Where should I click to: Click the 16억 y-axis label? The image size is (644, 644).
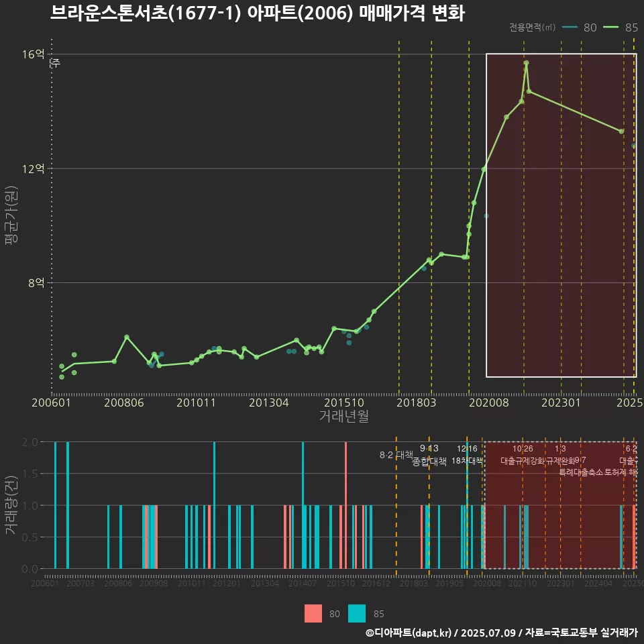coord(35,54)
